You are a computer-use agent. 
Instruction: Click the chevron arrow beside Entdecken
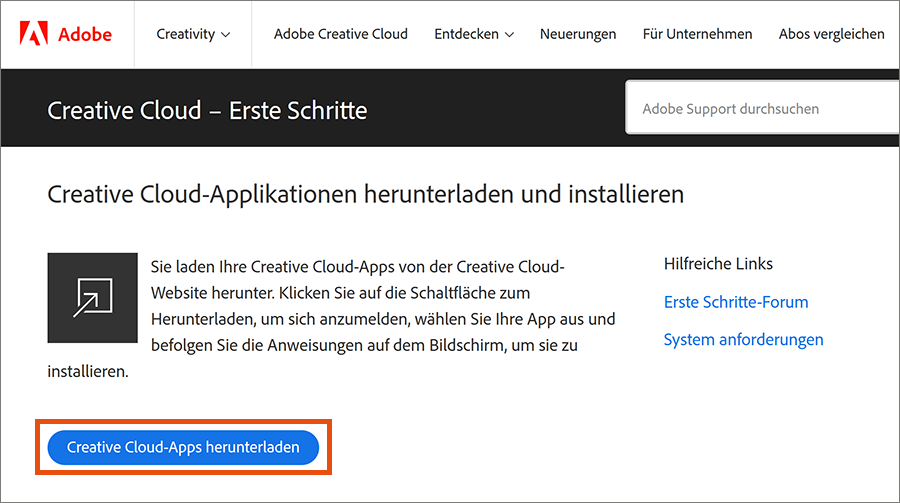point(509,35)
